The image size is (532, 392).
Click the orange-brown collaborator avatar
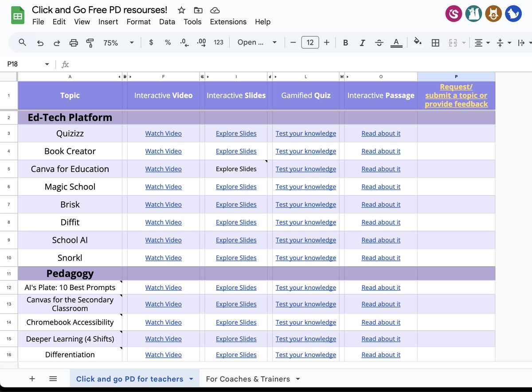(x=493, y=14)
